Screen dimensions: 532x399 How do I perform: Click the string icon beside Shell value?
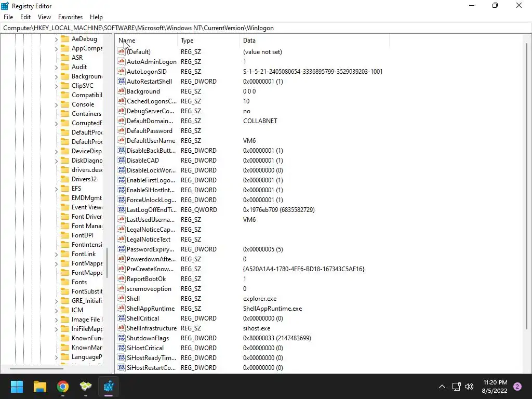click(122, 299)
